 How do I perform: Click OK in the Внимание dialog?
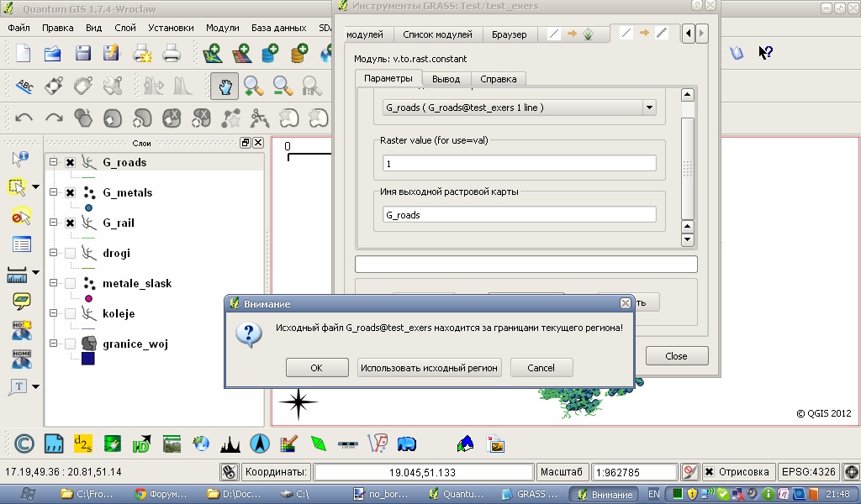pos(317,367)
